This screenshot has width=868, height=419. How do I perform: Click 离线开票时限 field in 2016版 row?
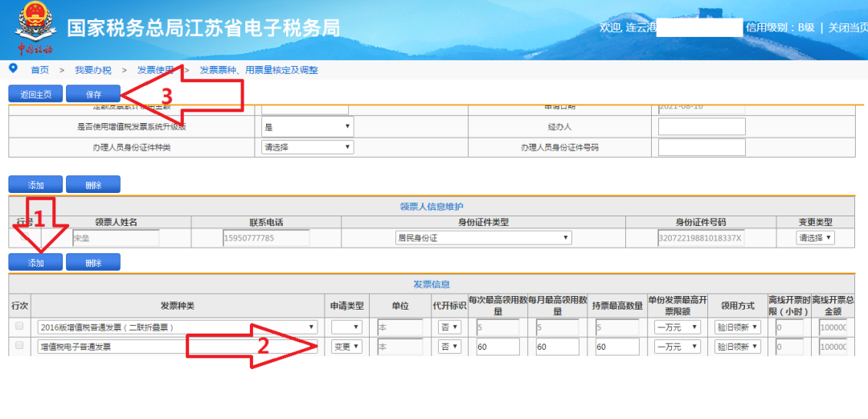click(x=789, y=327)
